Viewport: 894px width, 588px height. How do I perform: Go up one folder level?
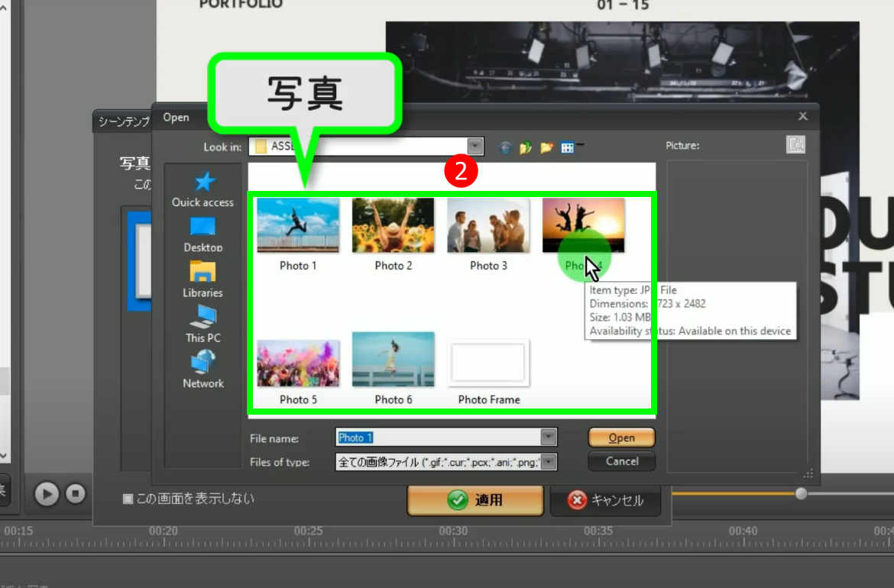click(526, 148)
